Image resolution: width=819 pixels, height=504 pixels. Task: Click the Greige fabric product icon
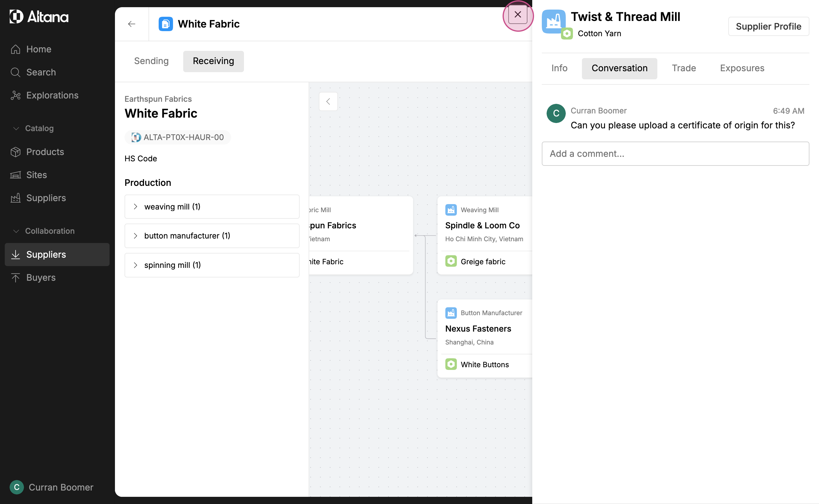(x=451, y=261)
